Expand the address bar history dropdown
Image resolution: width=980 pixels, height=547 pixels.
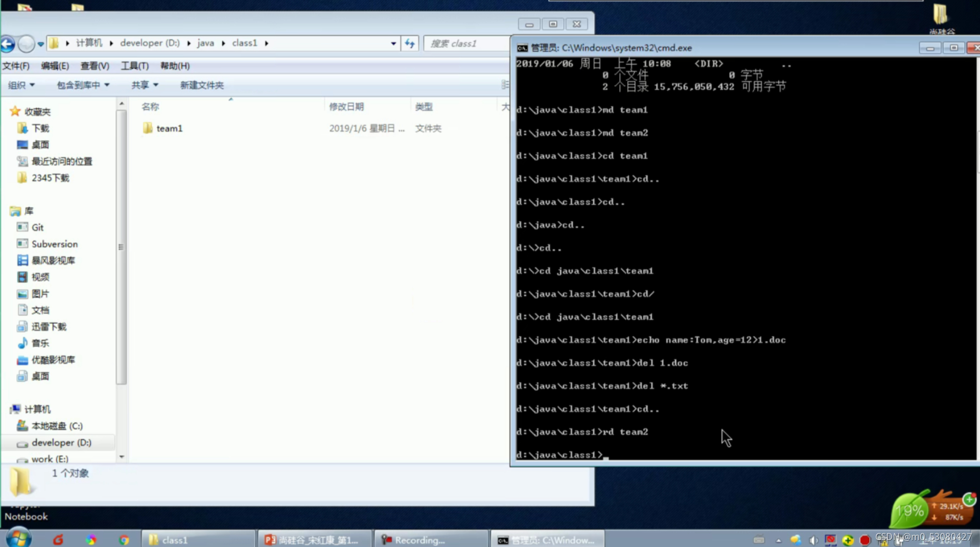[394, 44]
